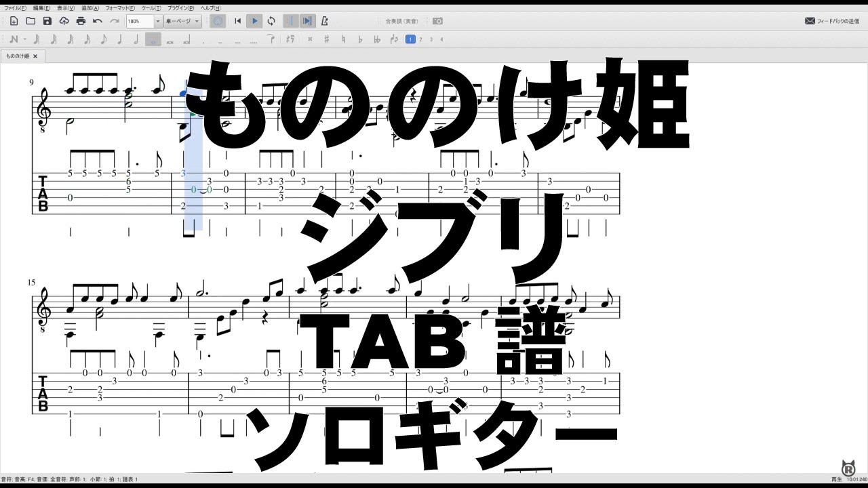This screenshot has width=868, height=488.
Task: Select the longa note duration
Action: pos(187,39)
